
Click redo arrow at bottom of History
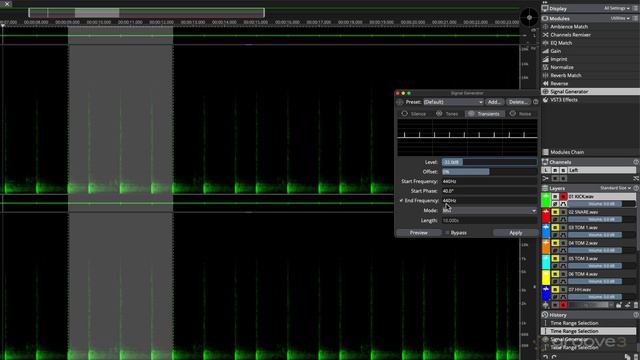tap(554, 357)
